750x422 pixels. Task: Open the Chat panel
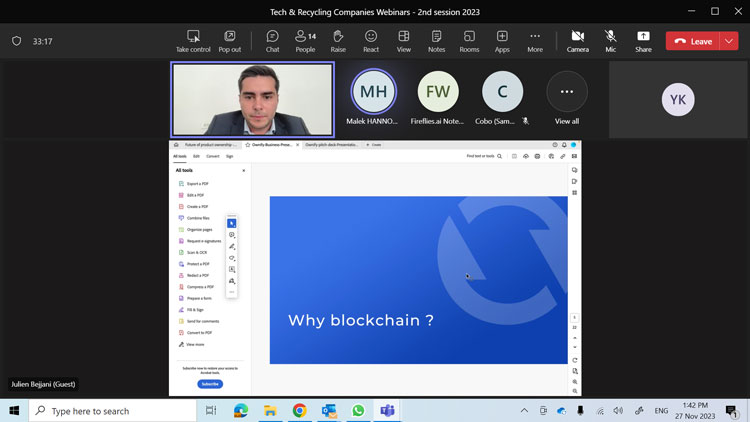tap(272, 41)
